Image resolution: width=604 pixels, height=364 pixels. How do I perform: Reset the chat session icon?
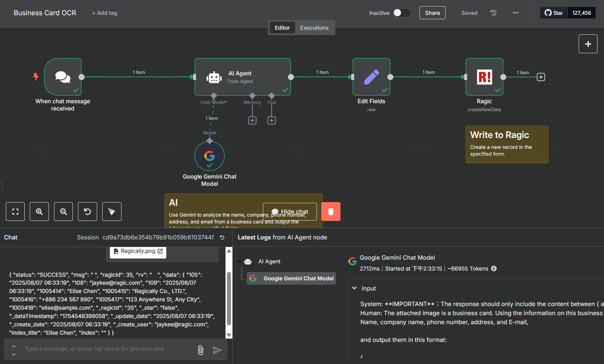click(x=222, y=238)
